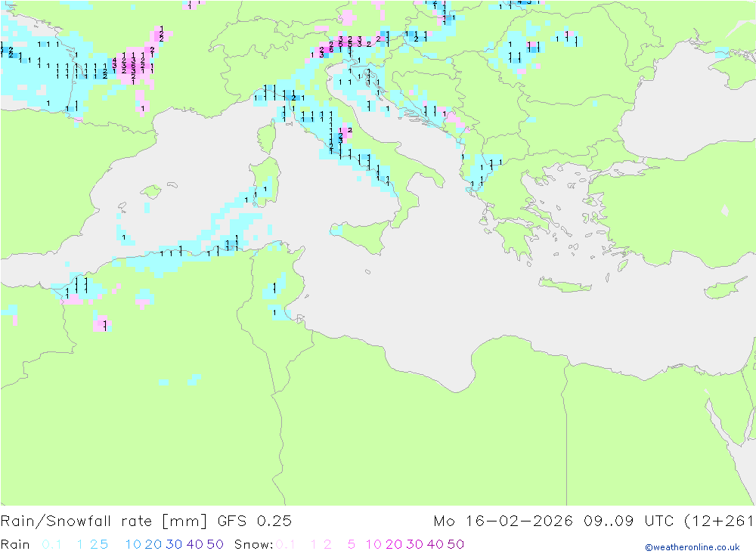
Task: Click the '(12+261' forecast offset text
Action: (x=719, y=522)
